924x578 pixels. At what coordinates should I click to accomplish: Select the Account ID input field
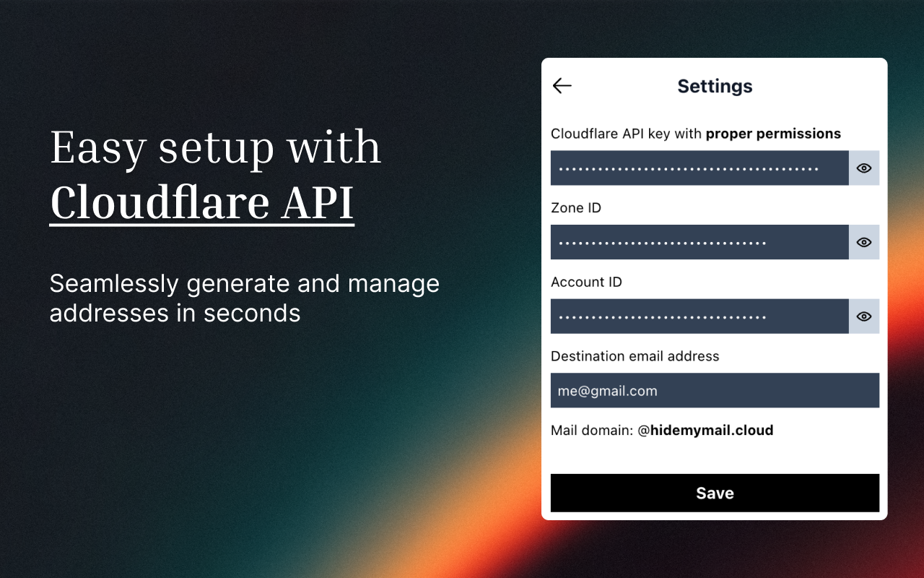click(699, 316)
